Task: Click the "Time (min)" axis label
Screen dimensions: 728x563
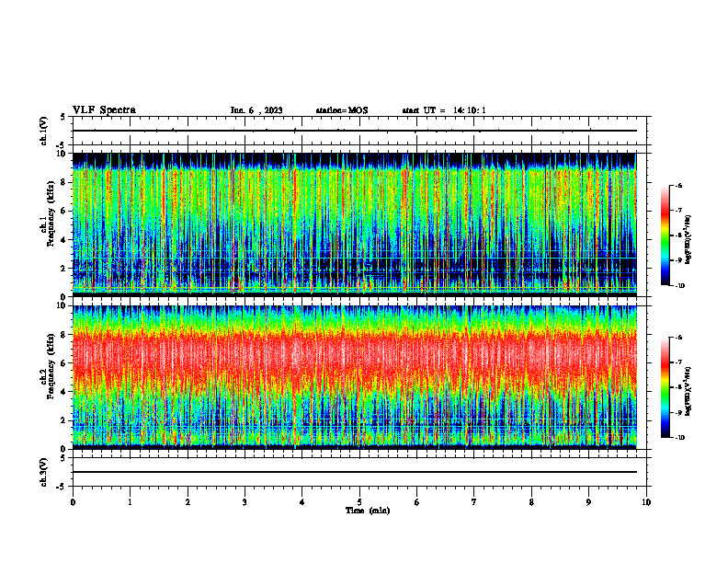Action: click(x=368, y=511)
